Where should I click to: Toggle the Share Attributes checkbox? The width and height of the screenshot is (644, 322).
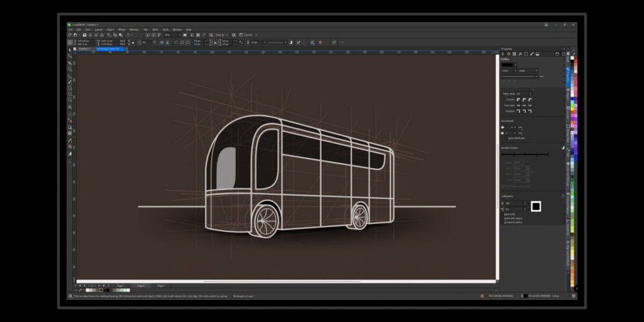506,138
